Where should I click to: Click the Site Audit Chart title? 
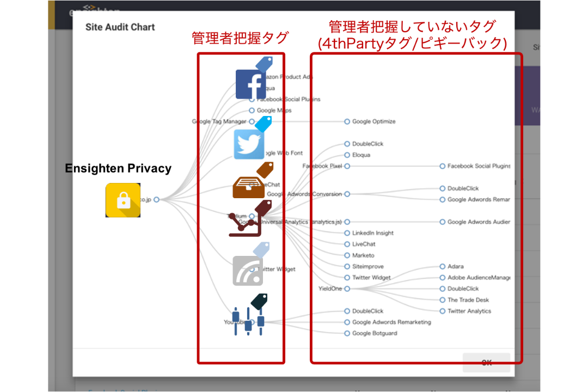(120, 27)
